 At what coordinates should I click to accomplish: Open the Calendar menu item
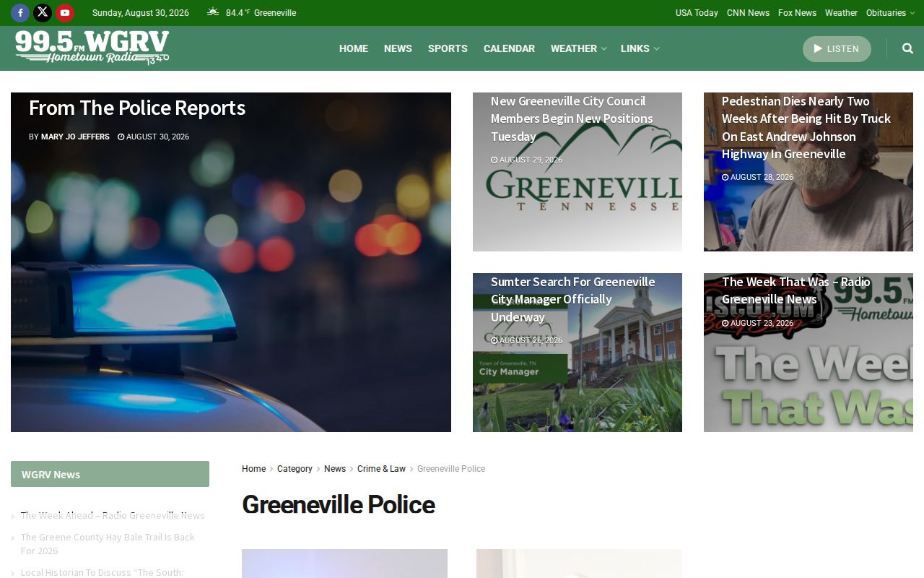pos(509,48)
